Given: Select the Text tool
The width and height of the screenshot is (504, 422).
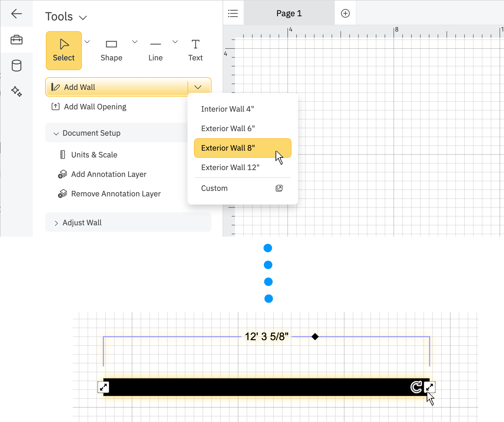Looking at the screenshot, I should (x=195, y=51).
